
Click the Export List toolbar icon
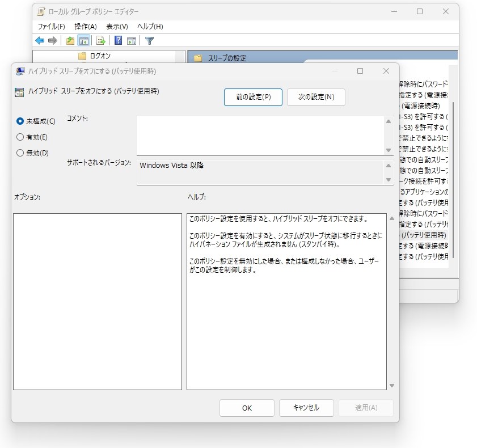coord(101,40)
